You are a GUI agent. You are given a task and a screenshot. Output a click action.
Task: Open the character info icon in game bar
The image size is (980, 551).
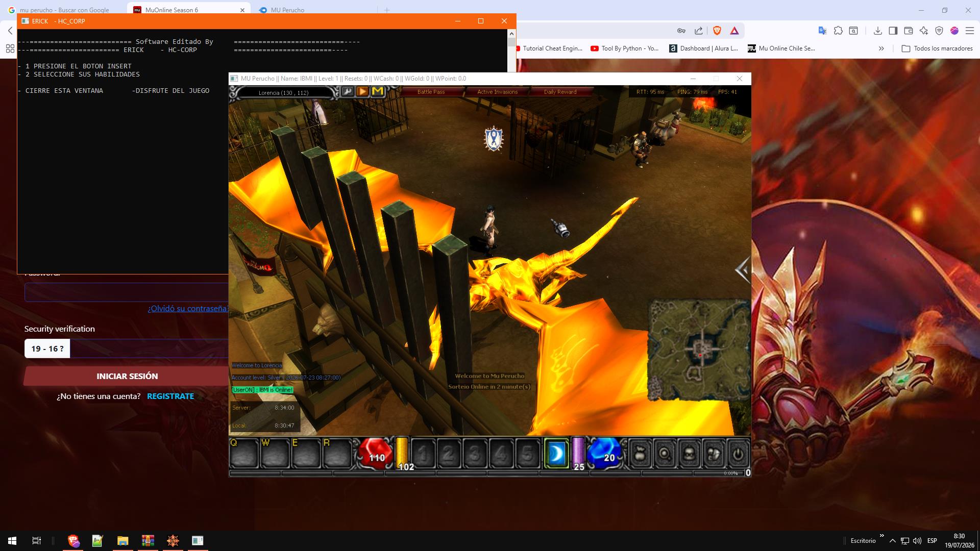coord(689,453)
